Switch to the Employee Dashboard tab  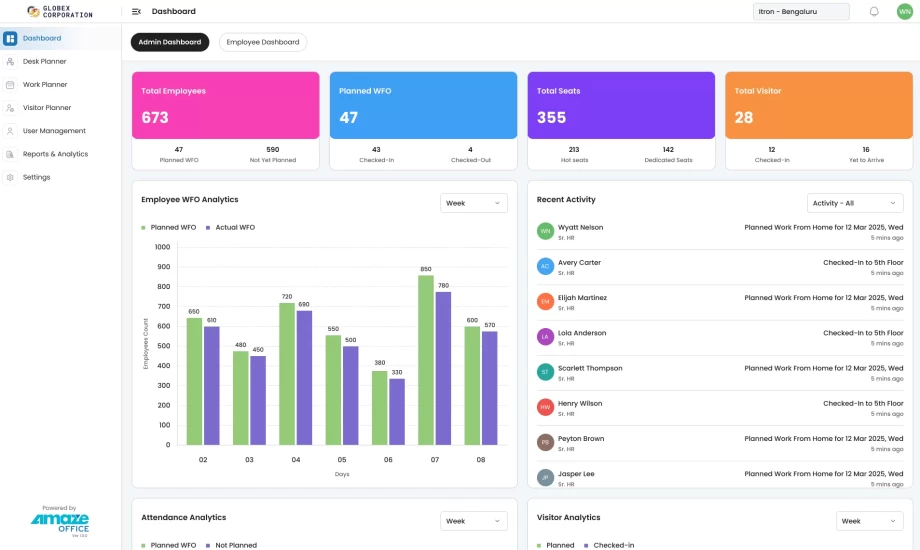click(262, 42)
